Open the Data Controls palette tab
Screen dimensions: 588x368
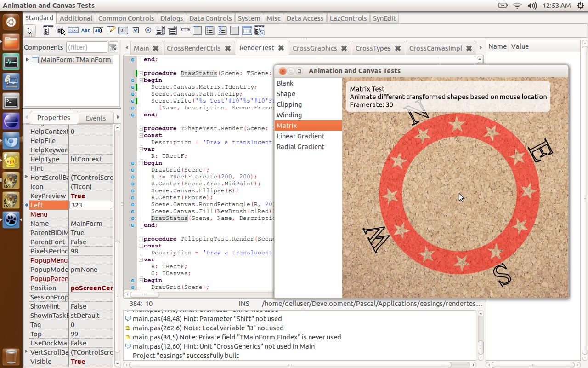coord(210,18)
